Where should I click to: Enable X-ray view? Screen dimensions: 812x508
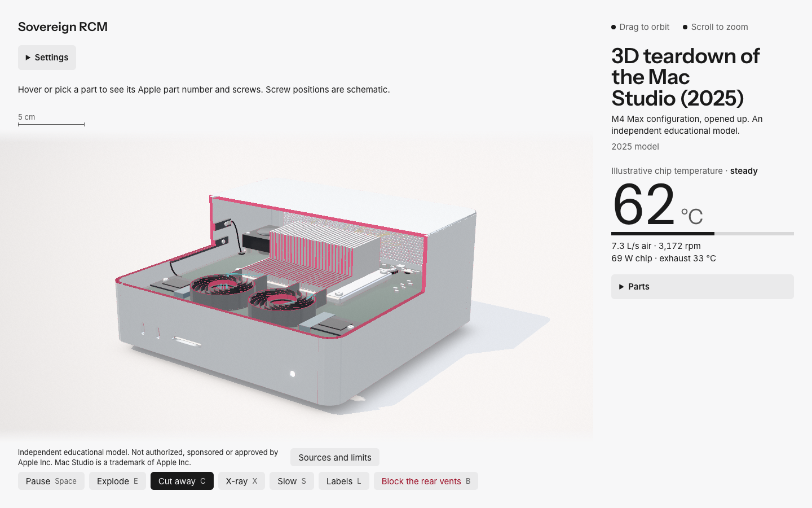[x=241, y=481]
